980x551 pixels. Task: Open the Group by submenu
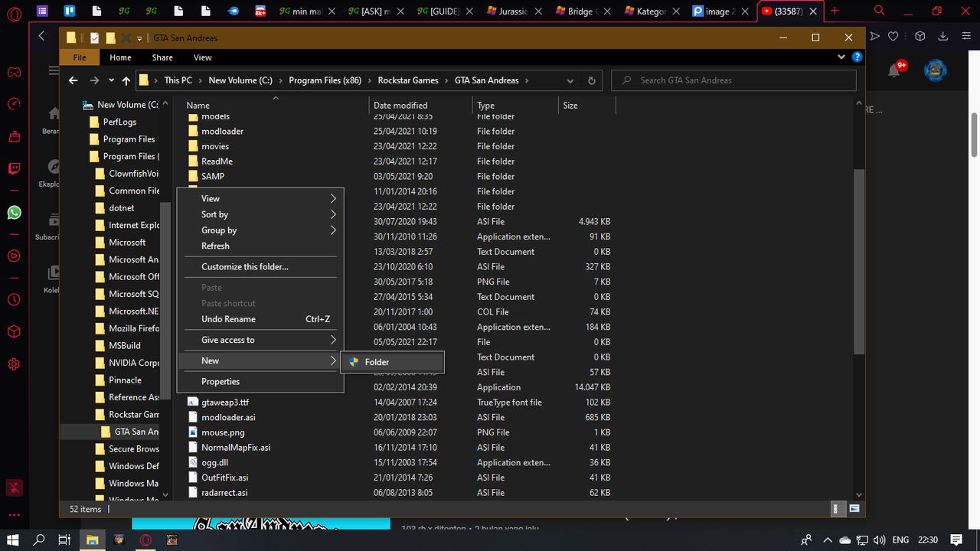click(x=260, y=230)
